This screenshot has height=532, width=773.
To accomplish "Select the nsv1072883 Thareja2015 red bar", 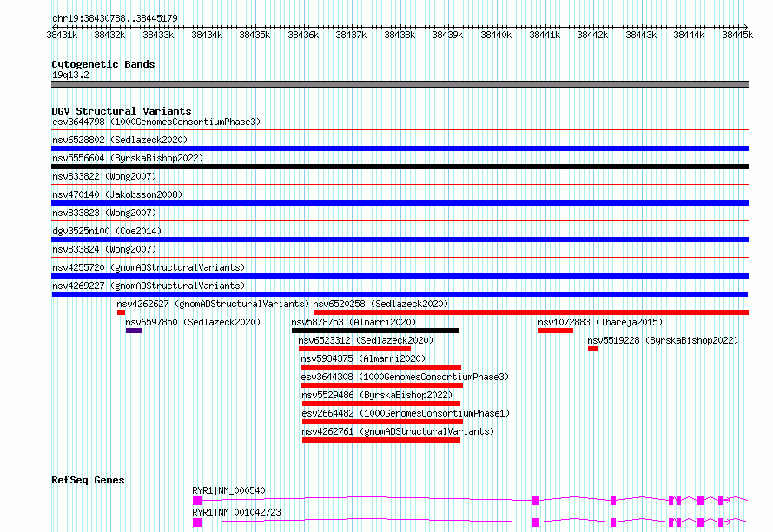I will pyautogui.click(x=556, y=331).
